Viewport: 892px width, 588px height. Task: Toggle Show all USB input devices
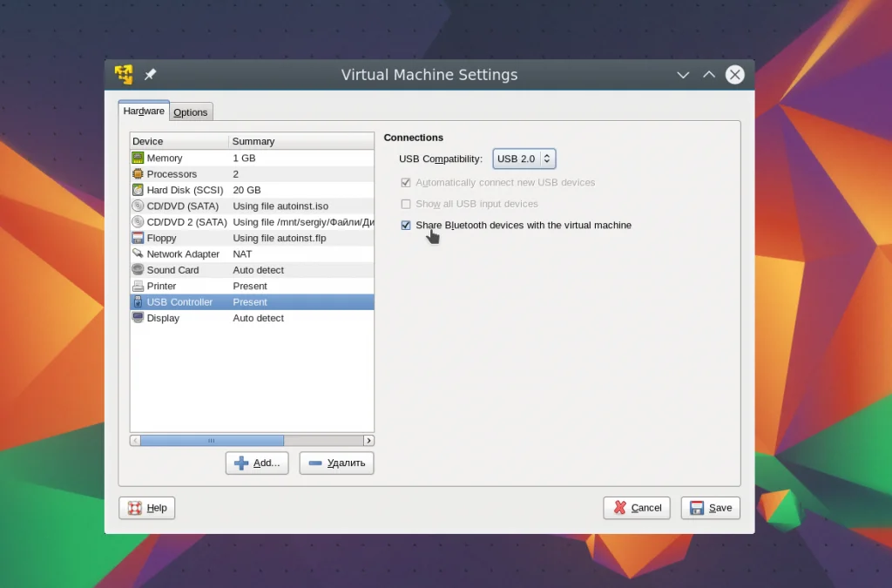click(406, 204)
